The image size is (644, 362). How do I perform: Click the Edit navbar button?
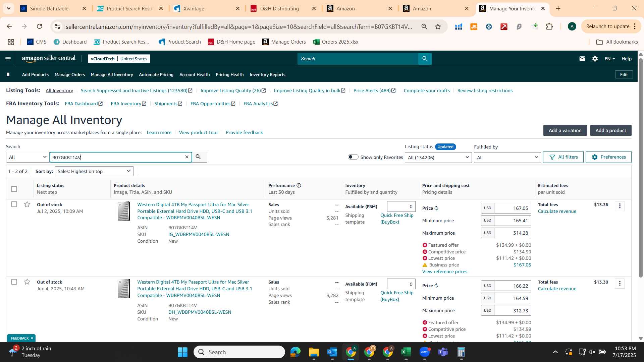click(x=624, y=74)
